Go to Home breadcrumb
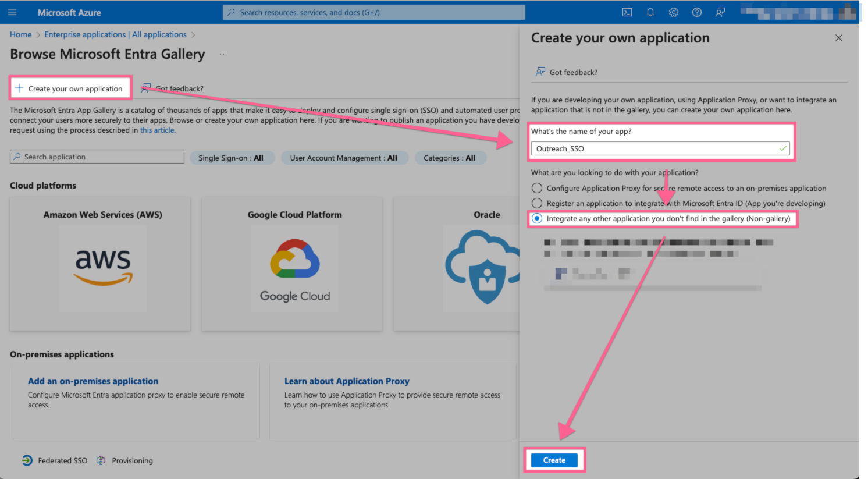Screen dimensions: 868x479 click(x=21, y=34)
